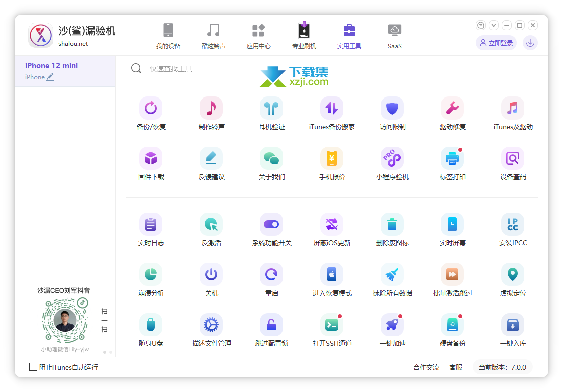Viewport: 563px width, 392px height.
Task: Open the 崩溃分析 crash analysis tool
Action: click(151, 274)
